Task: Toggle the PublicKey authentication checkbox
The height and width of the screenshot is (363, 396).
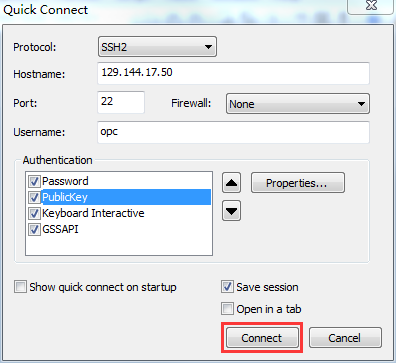Action: point(34,197)
